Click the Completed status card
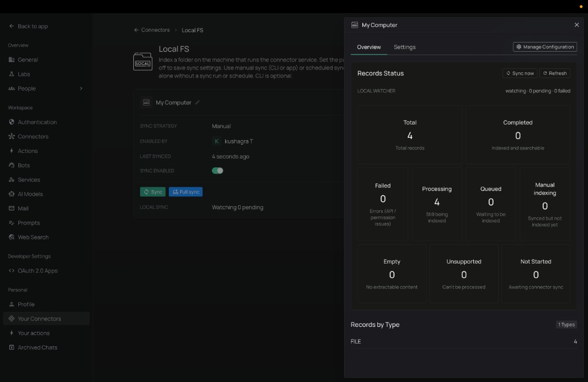The image size is (588, 382). tap(518, 135)
